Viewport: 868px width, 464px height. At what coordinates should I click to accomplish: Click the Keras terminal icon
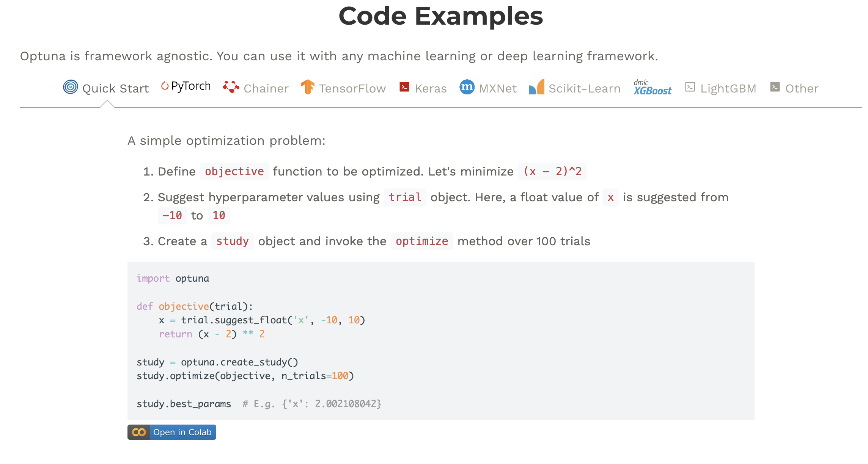click(x=404, y=87)
